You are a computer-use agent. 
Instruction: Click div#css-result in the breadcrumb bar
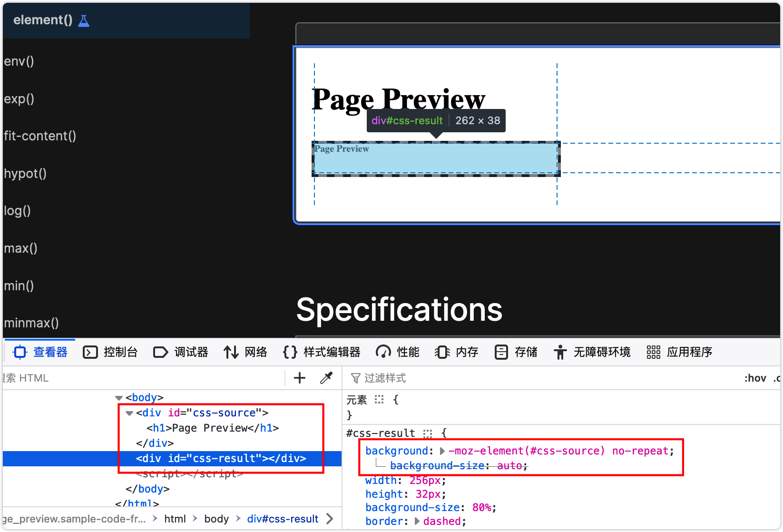tap(283, 519)
